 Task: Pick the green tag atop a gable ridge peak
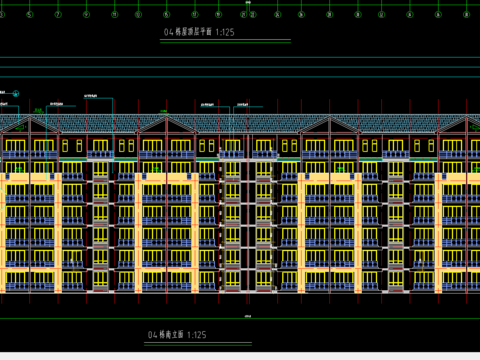coord(163,111)
